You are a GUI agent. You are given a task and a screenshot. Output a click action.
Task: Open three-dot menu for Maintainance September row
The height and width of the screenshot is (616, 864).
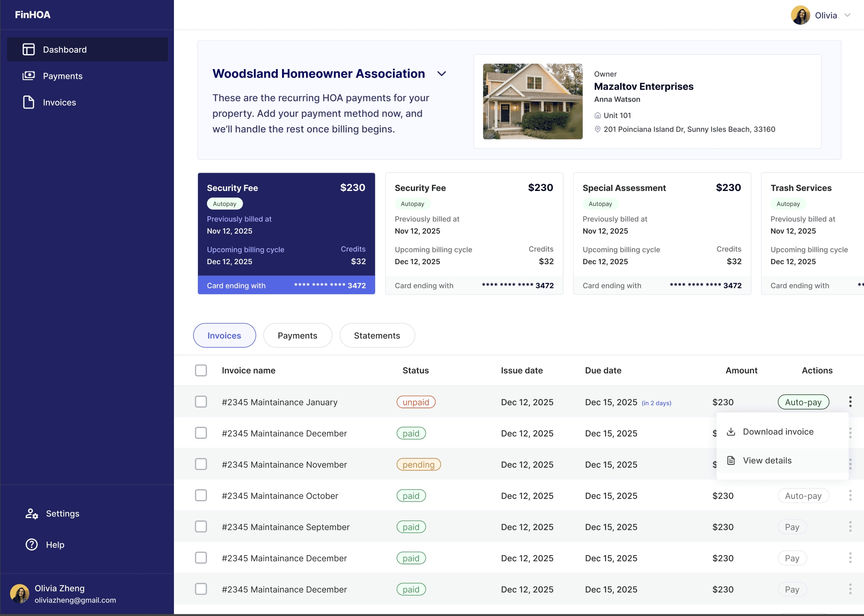[x=850, y=527]
